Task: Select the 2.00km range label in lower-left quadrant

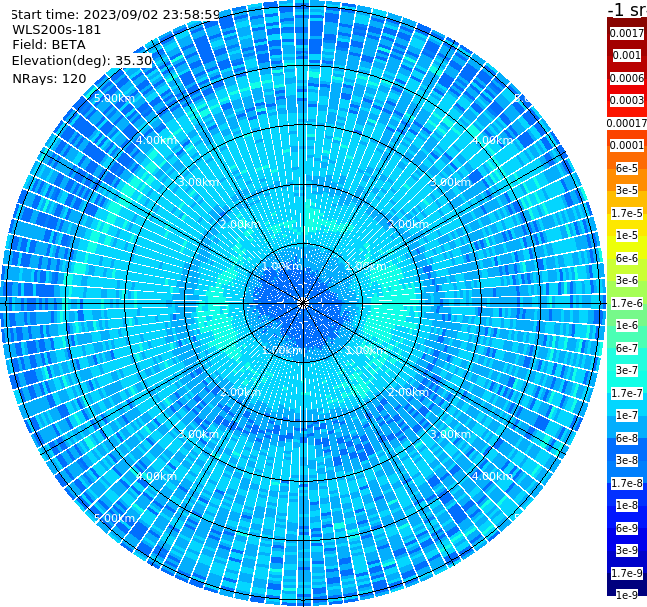Action: [240, 392]
